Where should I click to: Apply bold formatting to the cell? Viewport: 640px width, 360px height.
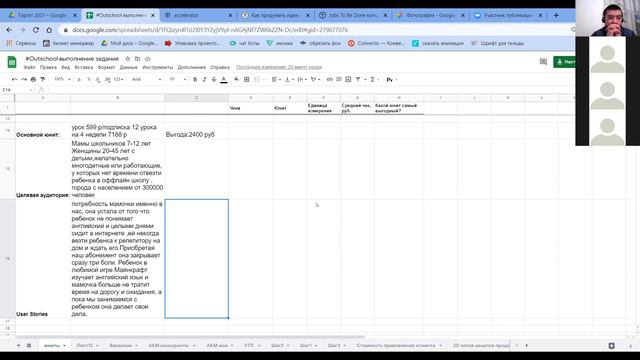(x=195, y=79)
